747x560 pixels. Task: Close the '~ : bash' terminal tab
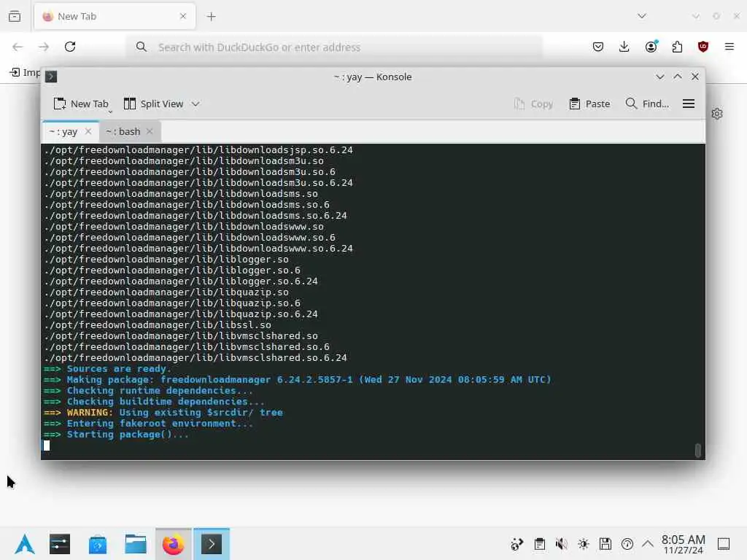tap(150, 131)
